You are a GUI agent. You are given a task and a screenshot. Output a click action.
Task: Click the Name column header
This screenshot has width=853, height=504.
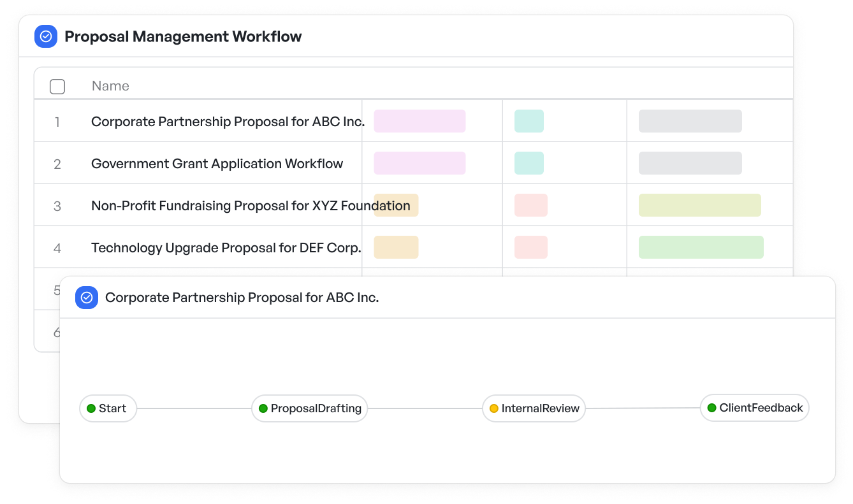[x=110, y=86]
